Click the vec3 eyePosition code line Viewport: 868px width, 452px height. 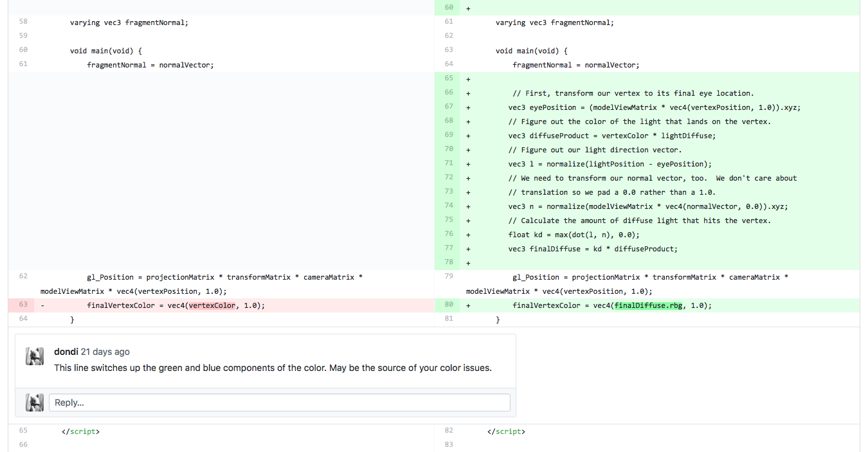pyautogui.click(x=654, y=107)
